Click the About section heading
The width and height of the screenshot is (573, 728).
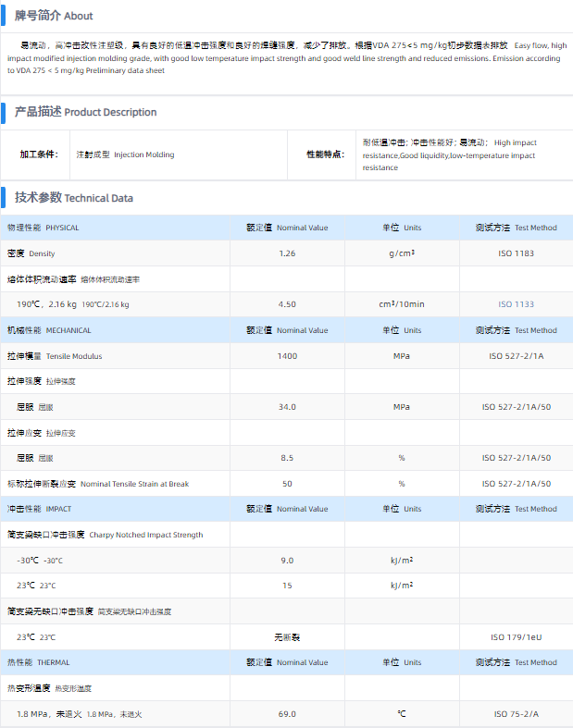54,16
